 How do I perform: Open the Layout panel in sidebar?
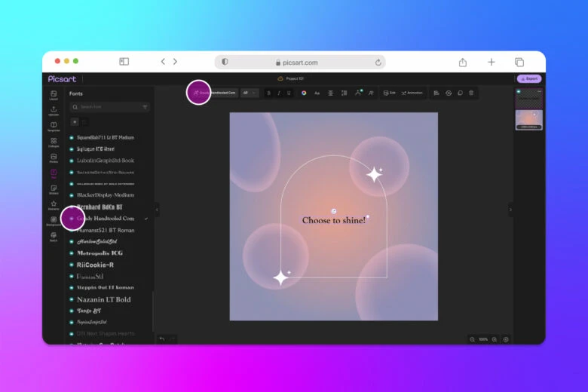pos(54,94)
